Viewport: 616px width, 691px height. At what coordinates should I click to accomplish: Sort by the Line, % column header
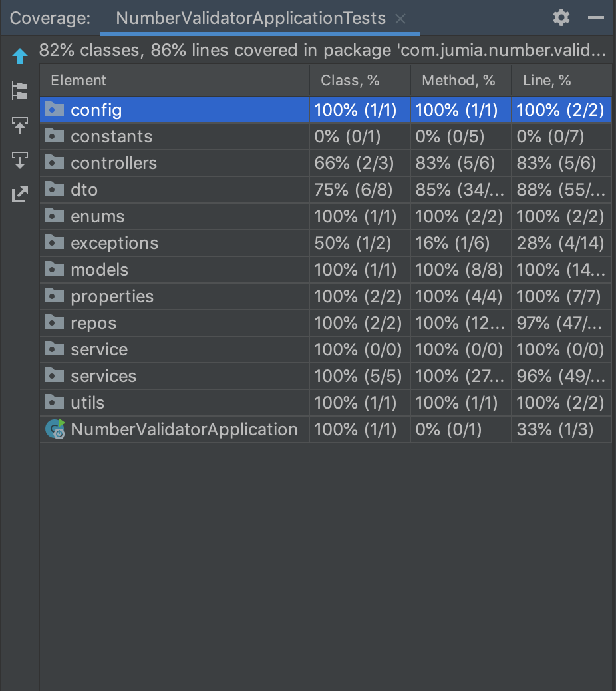(561, 80)
